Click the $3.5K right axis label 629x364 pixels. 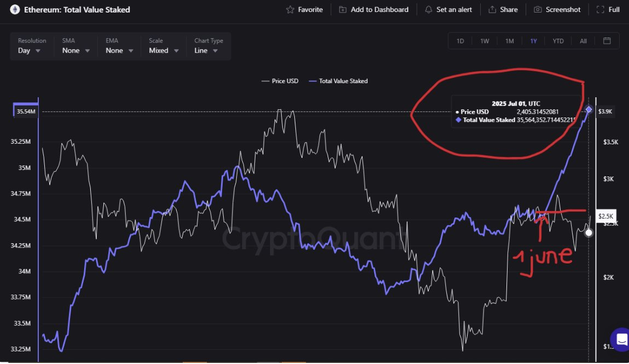611,142
